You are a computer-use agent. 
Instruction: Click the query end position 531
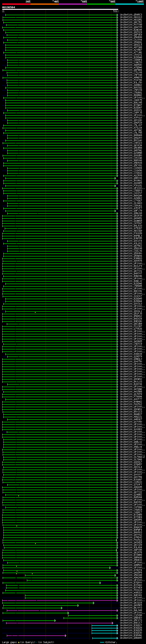coord(115,11)
